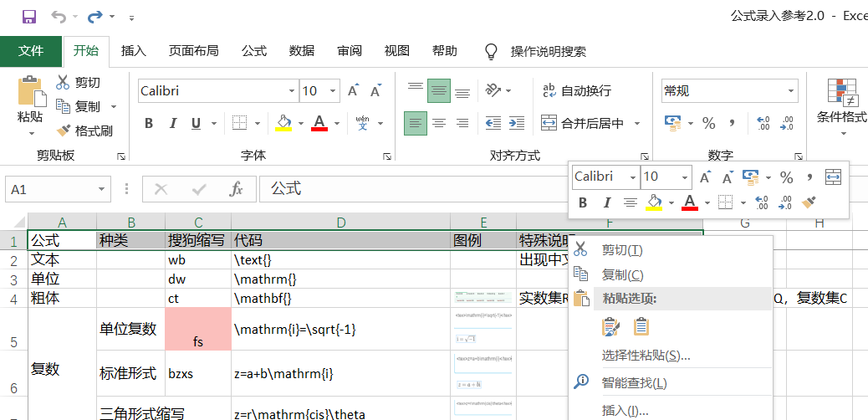Open the 帮助 ribbon tab

coord(445,52)
